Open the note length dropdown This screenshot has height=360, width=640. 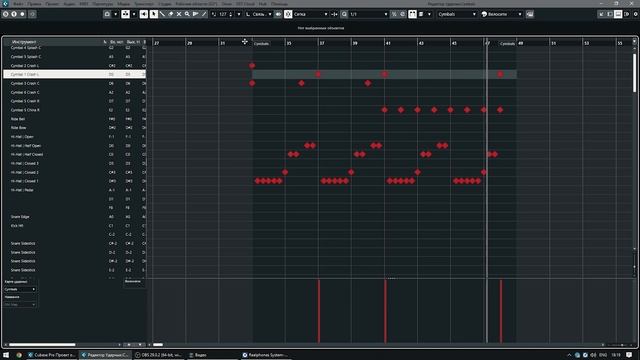point(270,14)
